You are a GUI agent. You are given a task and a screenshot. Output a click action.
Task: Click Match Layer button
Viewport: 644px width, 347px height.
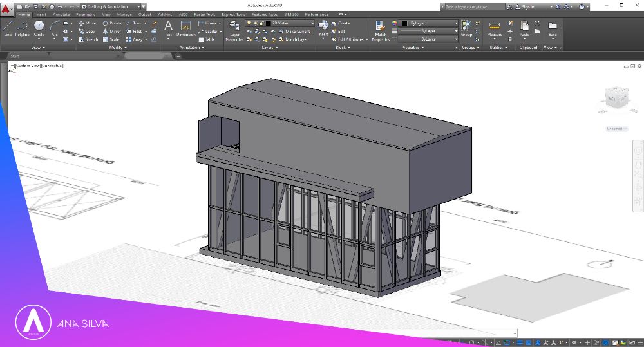pyautogui.click(x=293, y=39)
